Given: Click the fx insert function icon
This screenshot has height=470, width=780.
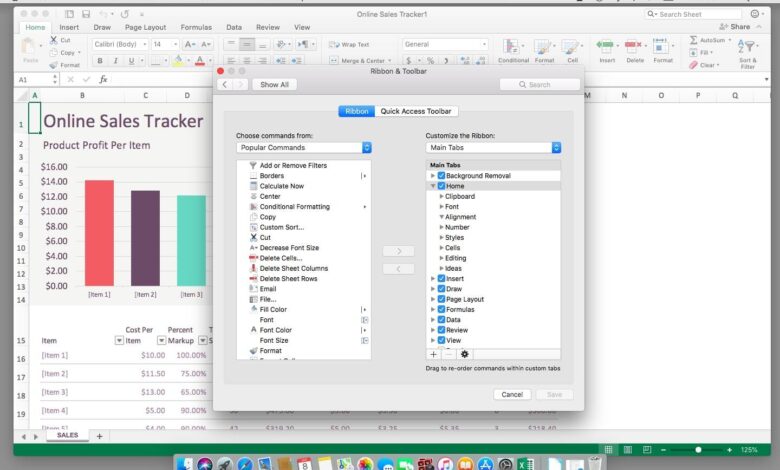Looking at the screenshot, I should (x=103, y=79).
